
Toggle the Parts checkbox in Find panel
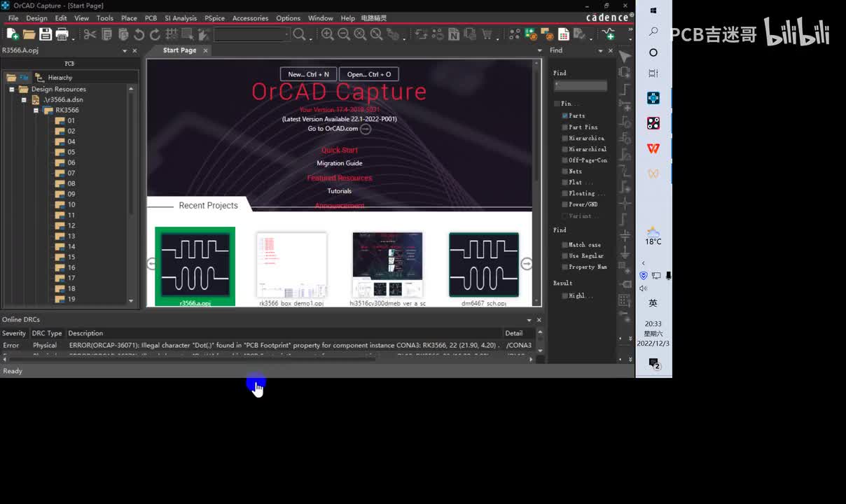[x=564, y=115]
